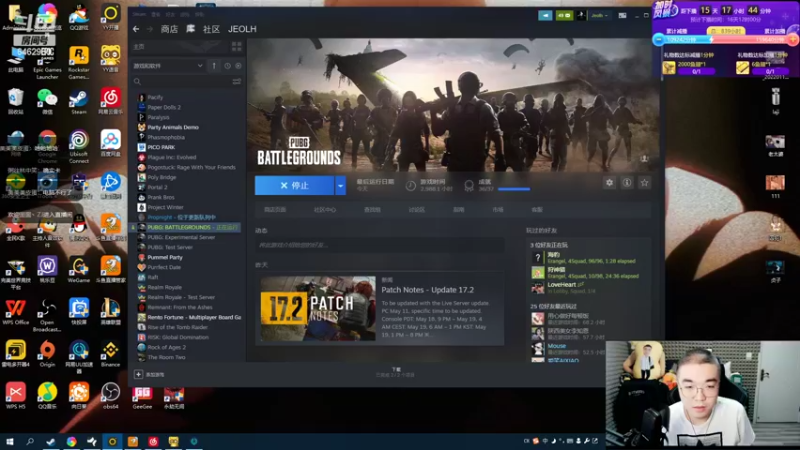Open Rockstar Games desktop icon
The image size is (800, 450).
click(x=79, y=63)
